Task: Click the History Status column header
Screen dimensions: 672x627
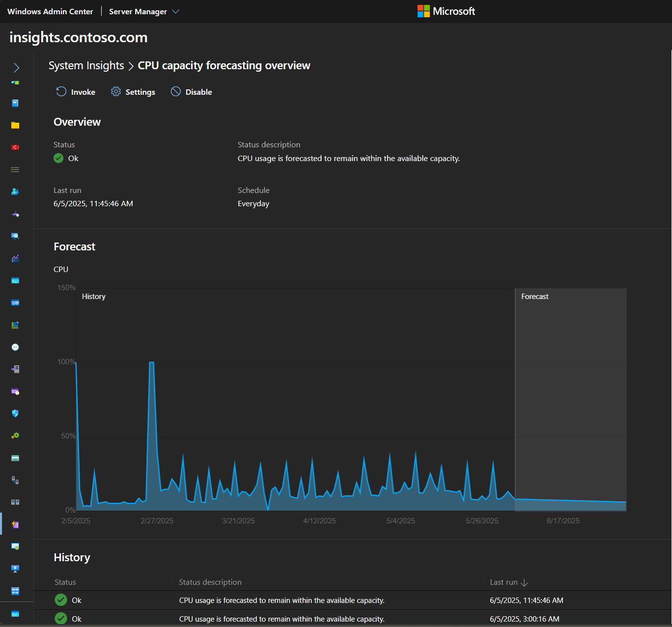Action: (65, 582)
